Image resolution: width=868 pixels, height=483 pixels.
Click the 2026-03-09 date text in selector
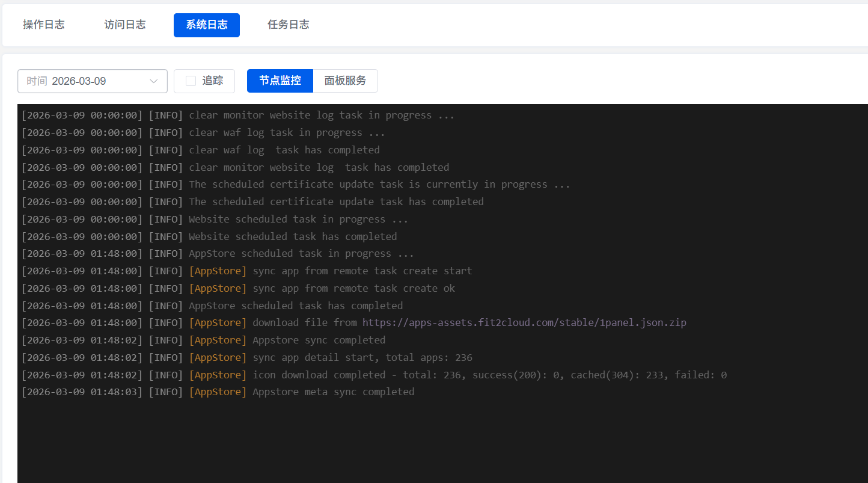[x=79, y=81]
